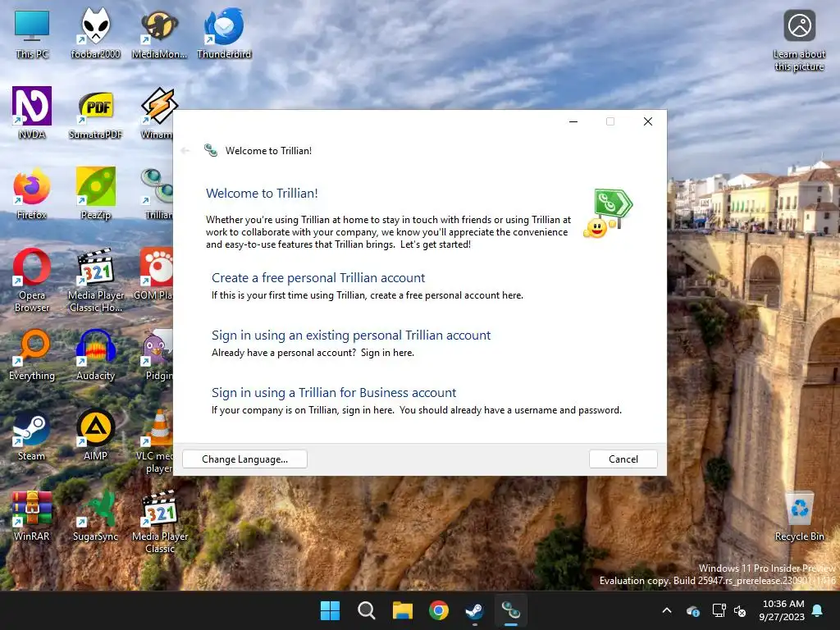Image resolution: width=840 pixels, height=630 pixels.
Task: Select the Steam desktop shortcut
Action: click(x=32, y=435)
